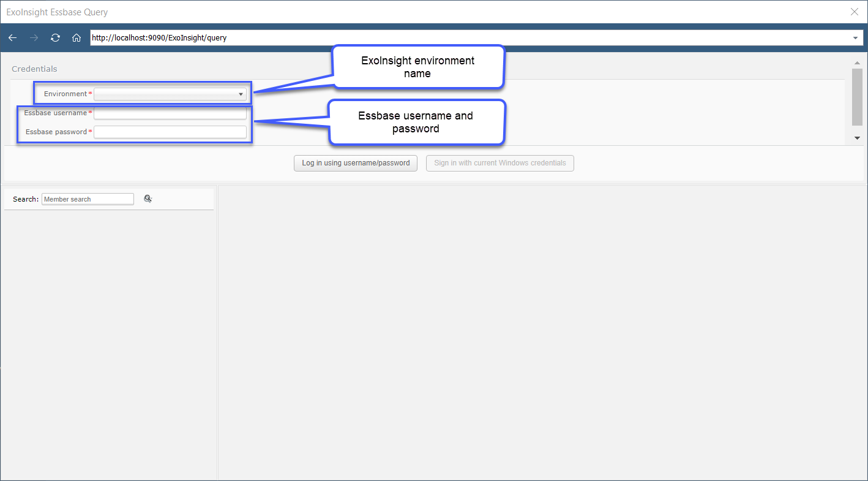Click the ExoInsight Essbase Query title text
Viewport: 868px width, 481px height.
tap(57, 12)
